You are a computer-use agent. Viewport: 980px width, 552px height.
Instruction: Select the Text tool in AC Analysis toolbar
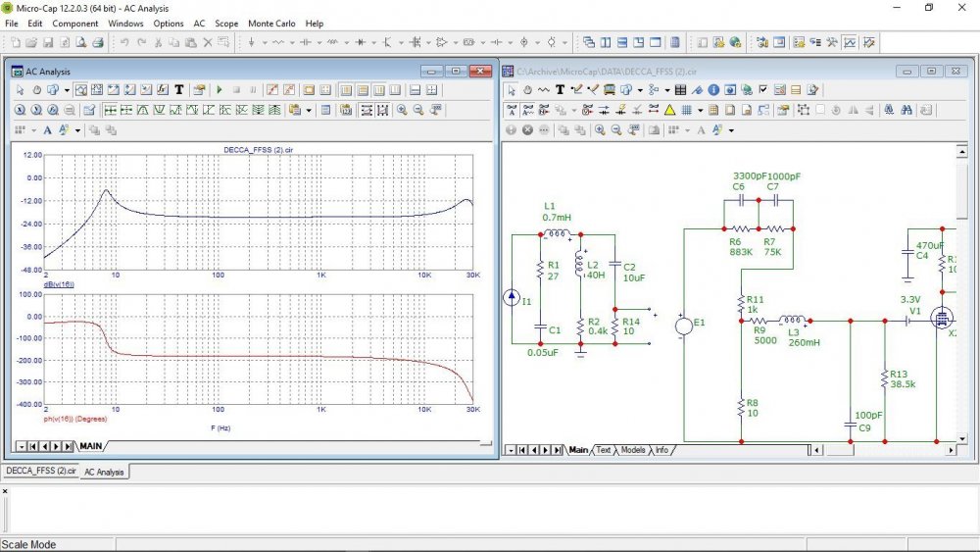coord(179,89)
